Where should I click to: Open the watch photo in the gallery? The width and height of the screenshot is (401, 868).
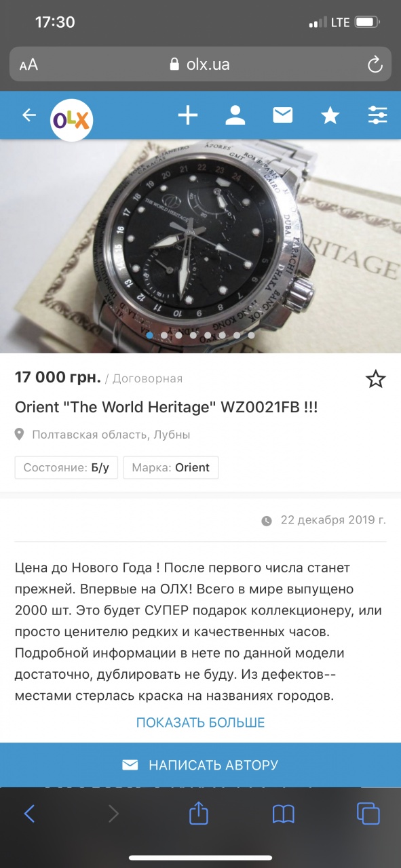(200, 246)
